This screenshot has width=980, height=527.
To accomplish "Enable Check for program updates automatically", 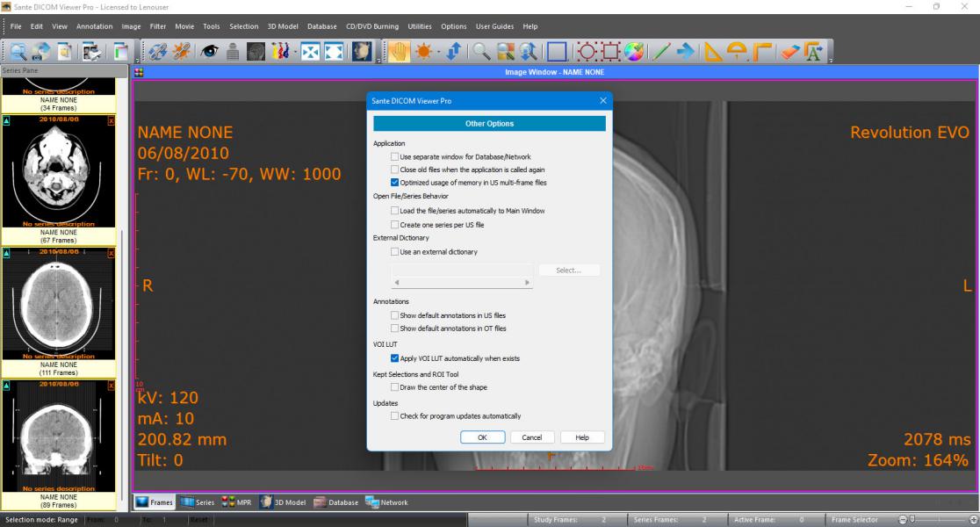I will (x=394, y=415).
